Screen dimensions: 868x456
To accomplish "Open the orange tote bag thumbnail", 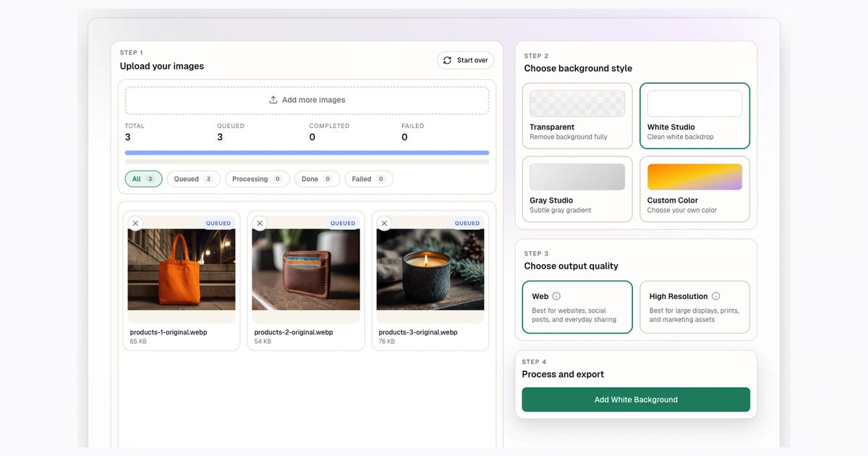I will [x=182, y=269].
